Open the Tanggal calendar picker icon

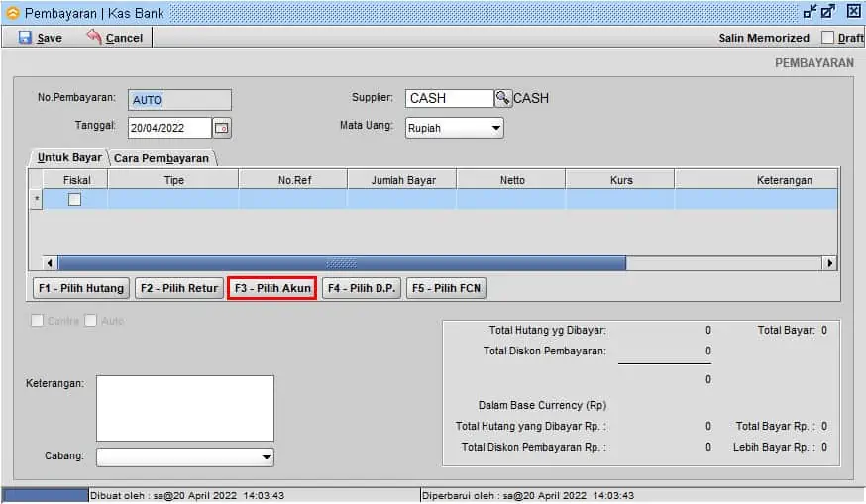point(222,128)
